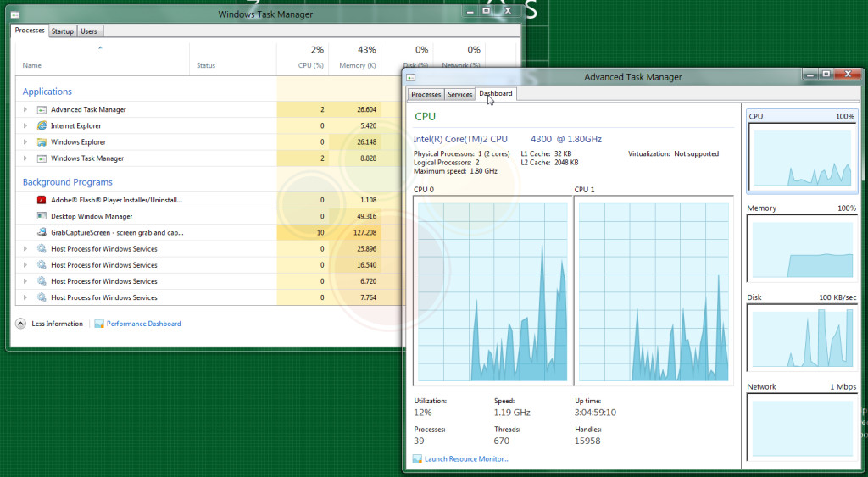Click the GrabCaptureScreen process icon
This screenshot has width=868, height=477.
(42, 232)
